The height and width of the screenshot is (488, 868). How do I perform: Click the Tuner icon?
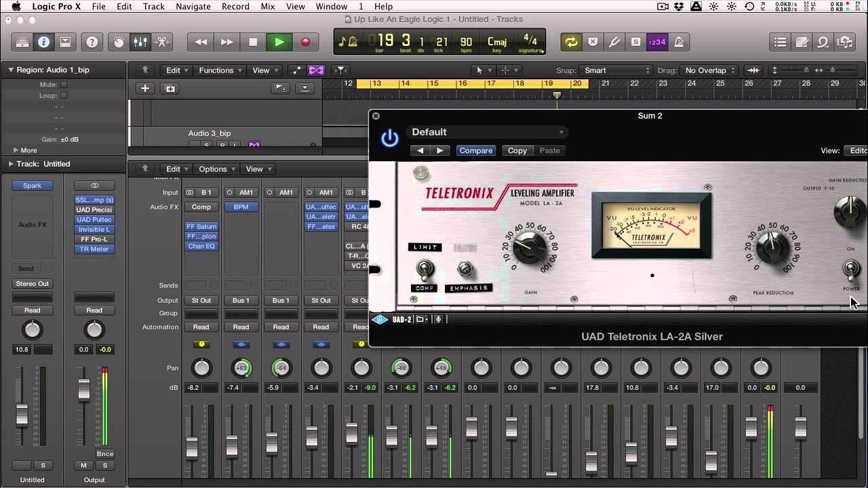pos(614,42)
